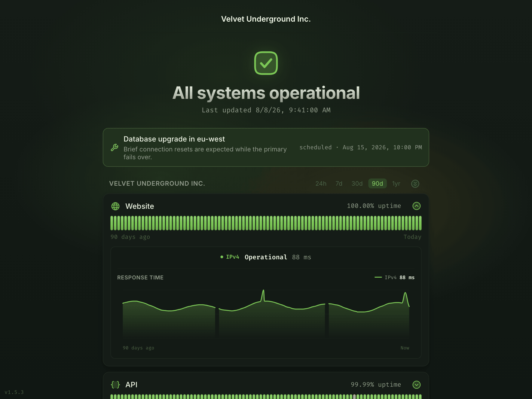Click the green checkmark status icon
The height and width of the screenshot is (399, 532).
click(266, 63)
